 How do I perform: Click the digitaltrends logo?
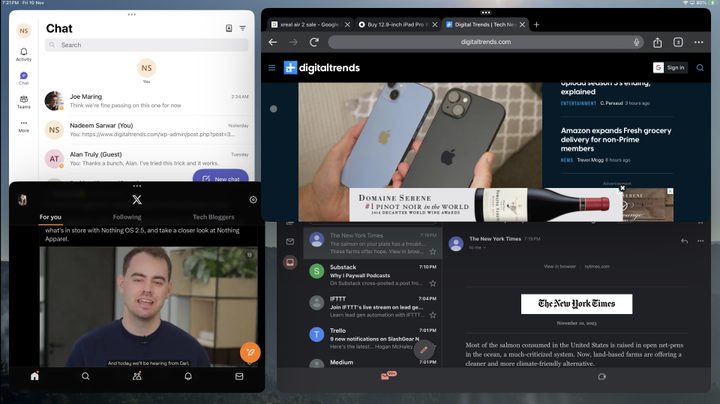(x=322, y=68)
